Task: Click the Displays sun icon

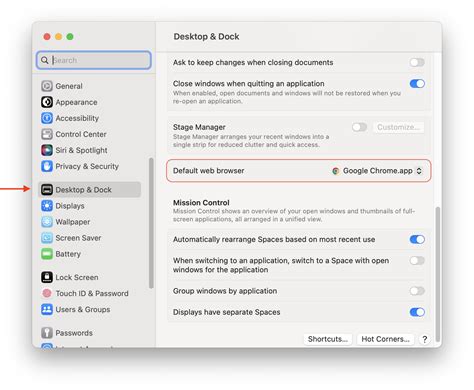Action: pyautogui.click(x=47, y=206)
